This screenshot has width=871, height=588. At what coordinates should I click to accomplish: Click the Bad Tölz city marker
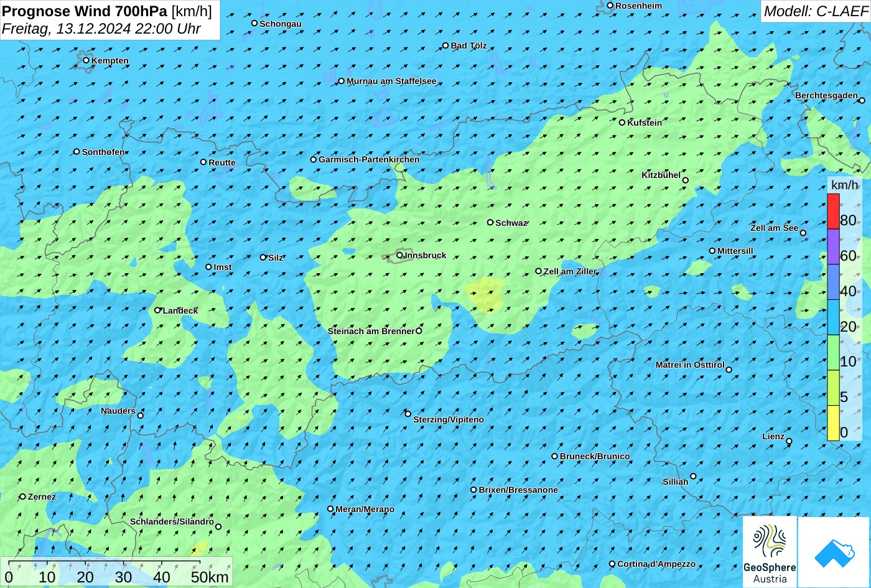445,45
